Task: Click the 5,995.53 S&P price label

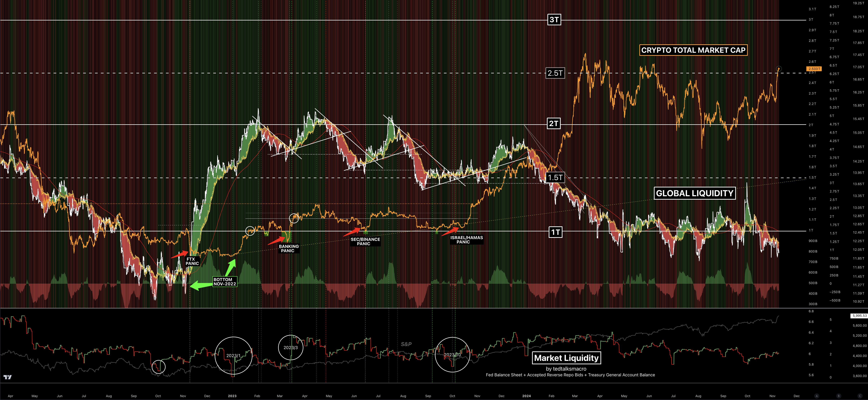Action: [859, 316]
